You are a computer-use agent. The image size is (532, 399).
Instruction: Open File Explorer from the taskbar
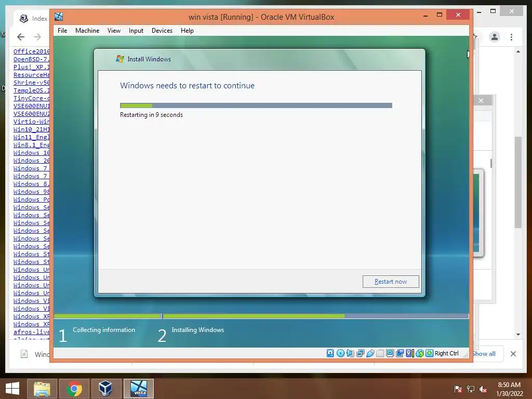tap(42, 389)
